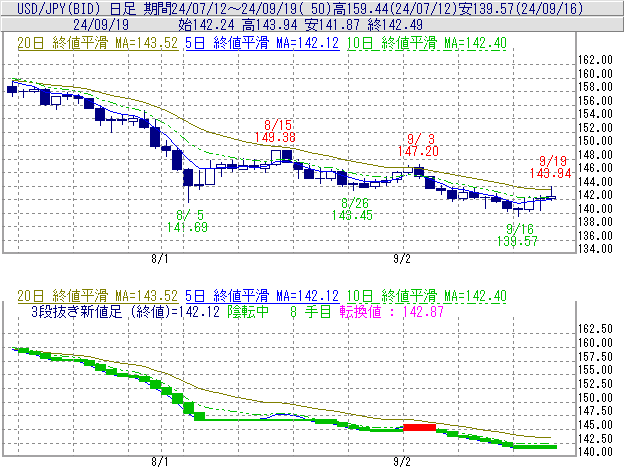
Task: Click the 安139.57(24/09/16) period low text
Action: pyautogui.click(x=521, y=8)
